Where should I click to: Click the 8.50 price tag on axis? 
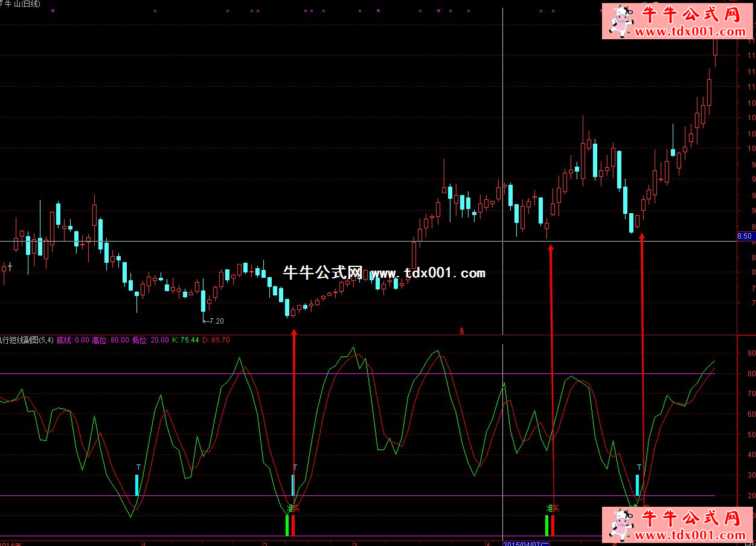tap(745, 236)
